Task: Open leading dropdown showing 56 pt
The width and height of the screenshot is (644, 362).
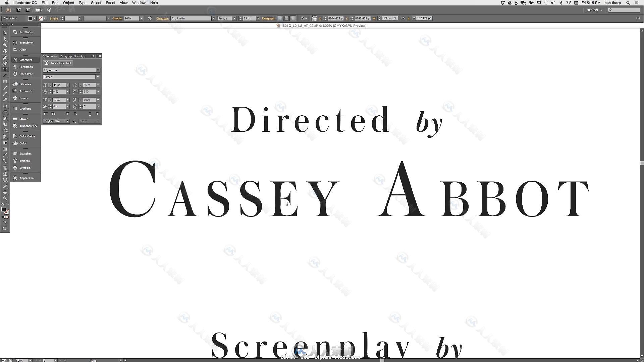Action: coord(98,85)
